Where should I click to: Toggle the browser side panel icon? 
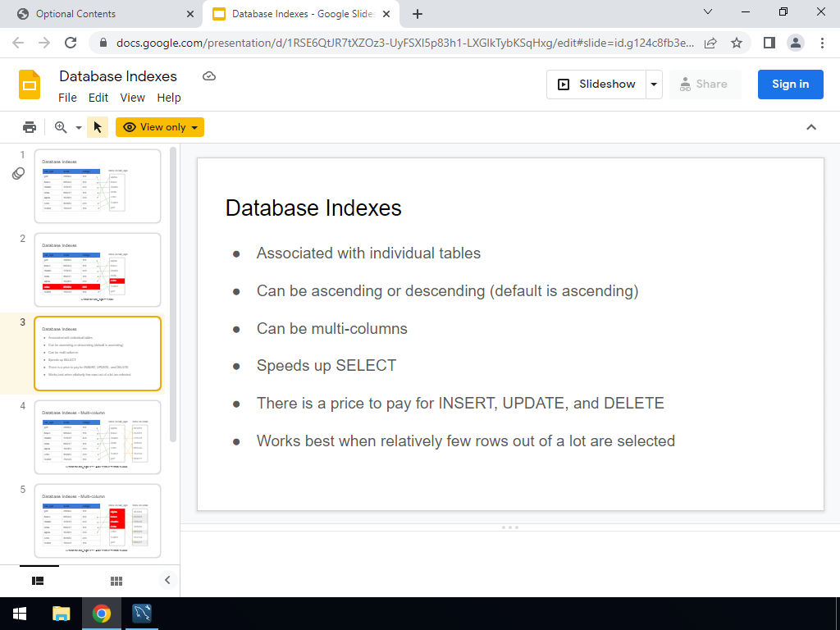[x=769, y=43]
